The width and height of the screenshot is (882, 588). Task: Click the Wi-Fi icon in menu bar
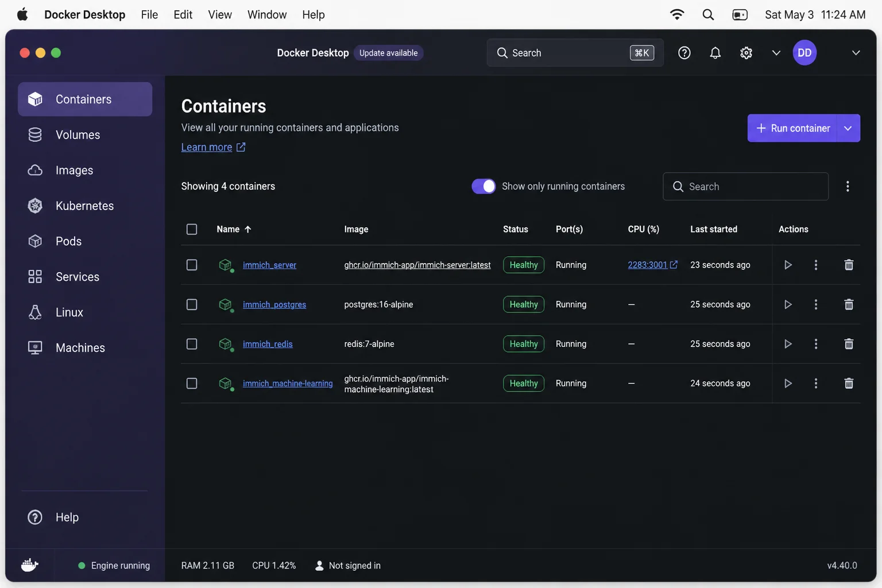pyautogui.click(x=677, y=14)
